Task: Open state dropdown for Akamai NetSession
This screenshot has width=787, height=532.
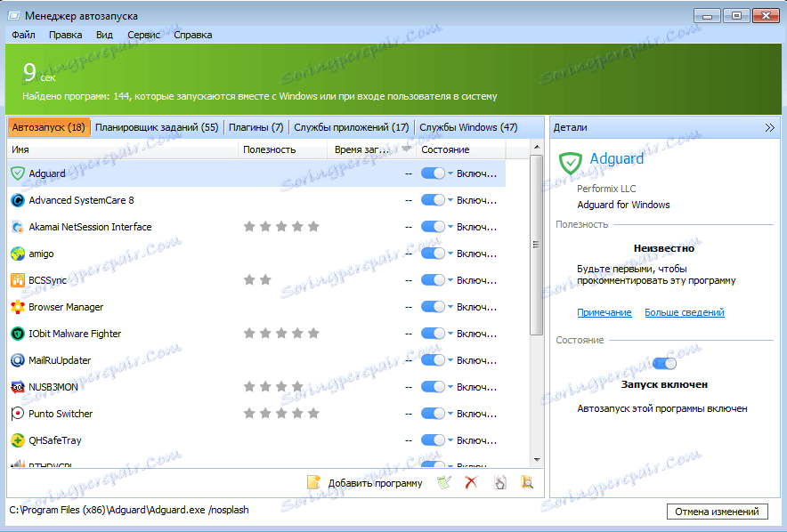Action: click(x=450, y=227)
